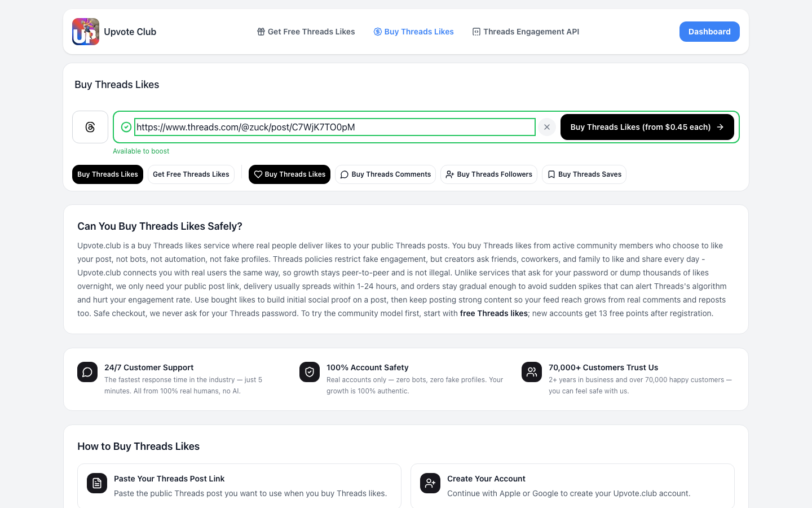Open the Upvote Club home link text
The height and width of the screenshot is (508, 812).
click(x=130, y=32)
